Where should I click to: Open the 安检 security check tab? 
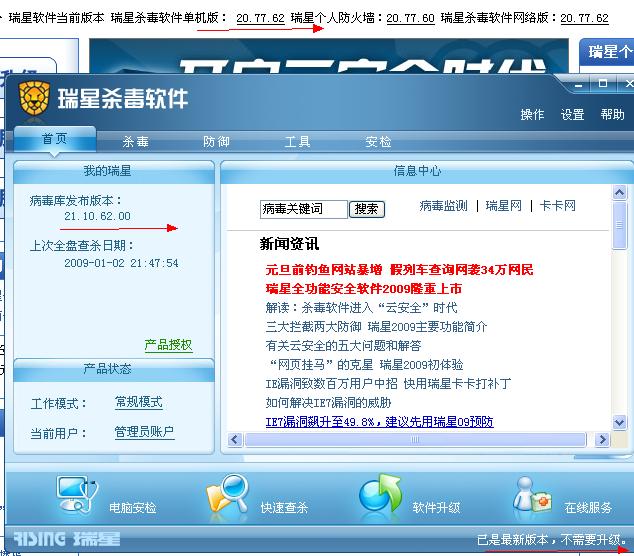click(378, 142)
